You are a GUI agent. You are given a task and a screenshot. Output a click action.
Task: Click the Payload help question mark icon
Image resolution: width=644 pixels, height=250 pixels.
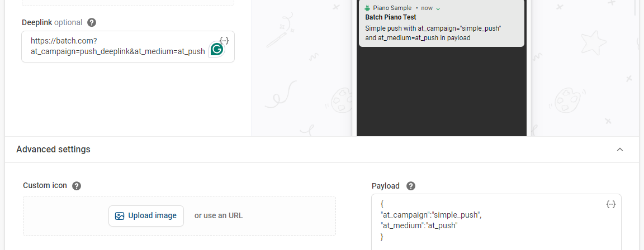[411, 186]
